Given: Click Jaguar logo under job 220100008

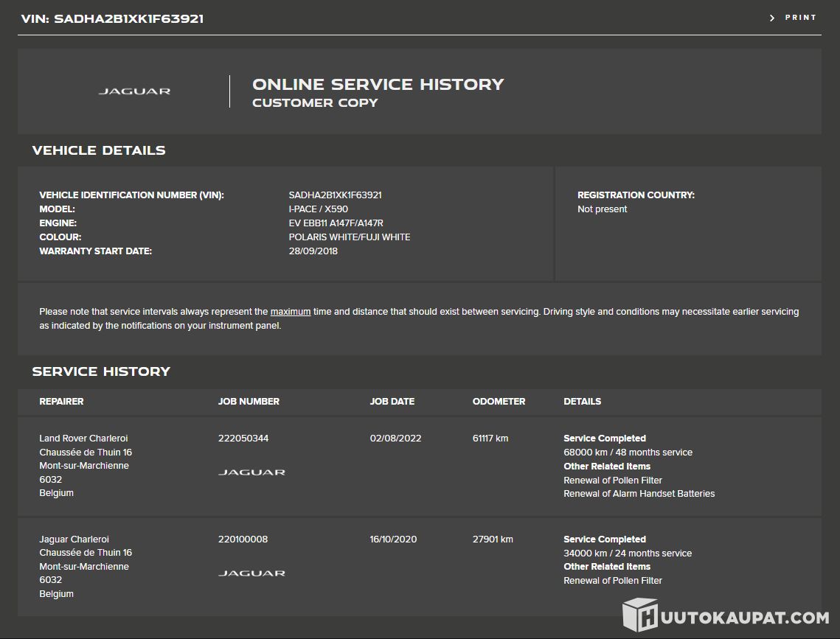Looking at the screenshot, I should pyautogui.click(x=251, y=573).
